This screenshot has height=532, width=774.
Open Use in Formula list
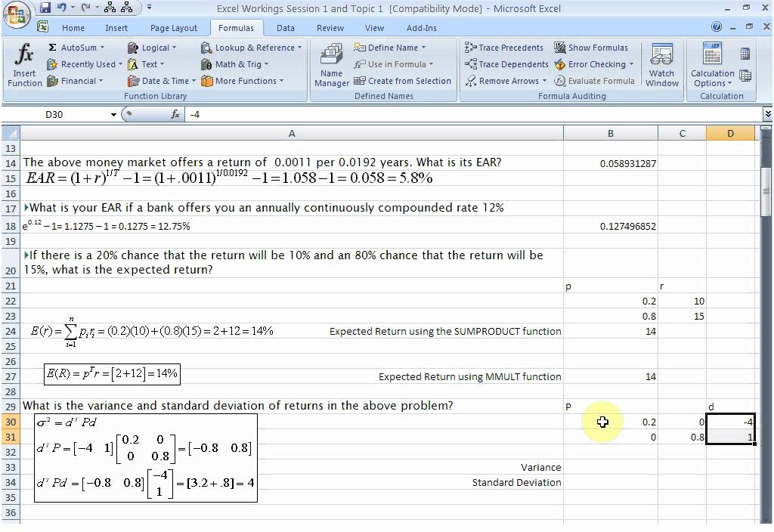tap(393, 64)
